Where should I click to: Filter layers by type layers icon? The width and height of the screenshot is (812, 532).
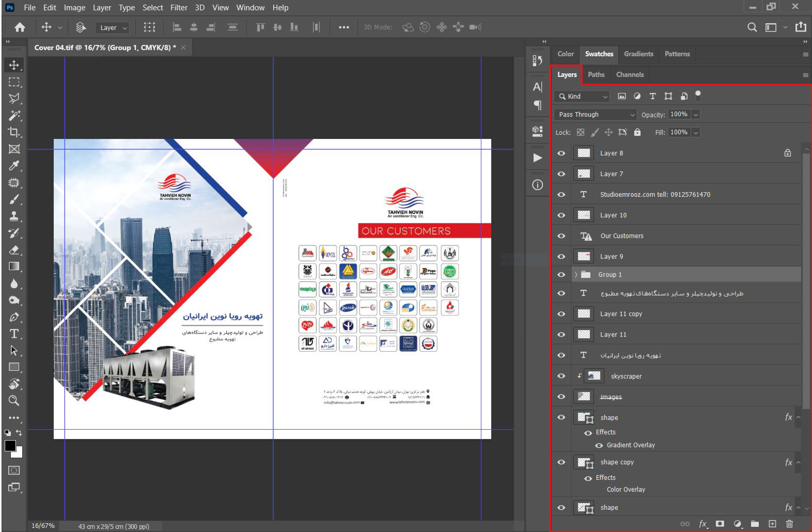point(653,96)
